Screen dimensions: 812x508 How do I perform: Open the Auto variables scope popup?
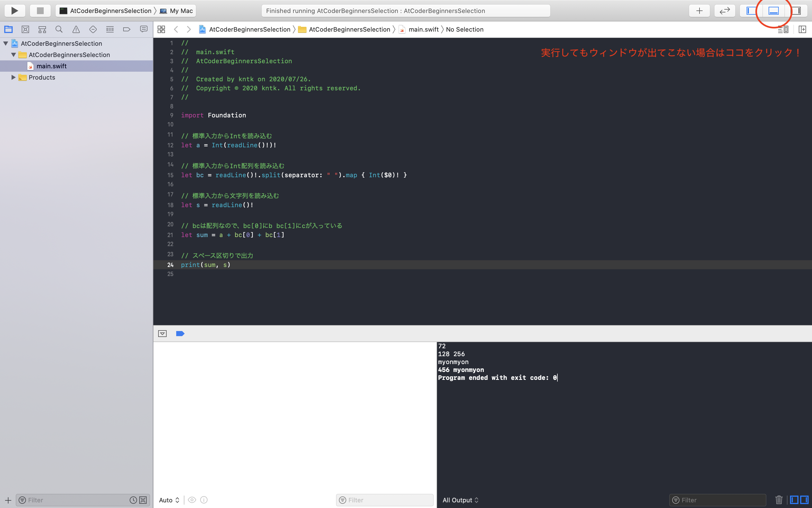pyautogui.click(x=169, y=500)
